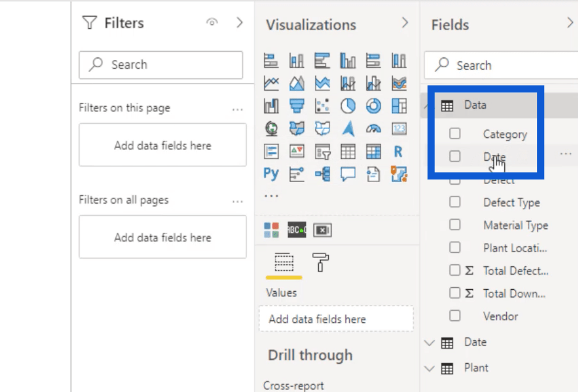Select the ArcGIS Maps arrow icon
This screenshot has width=578, height=392.
348,129
